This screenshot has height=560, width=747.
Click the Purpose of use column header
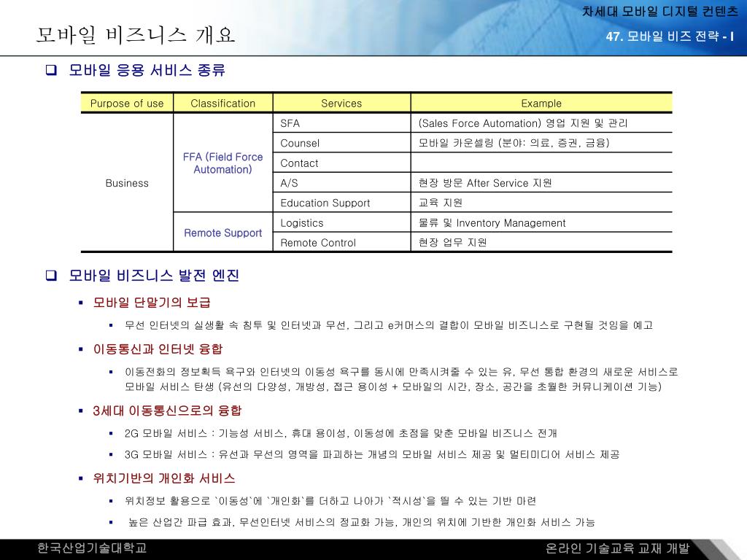point(127,104)
